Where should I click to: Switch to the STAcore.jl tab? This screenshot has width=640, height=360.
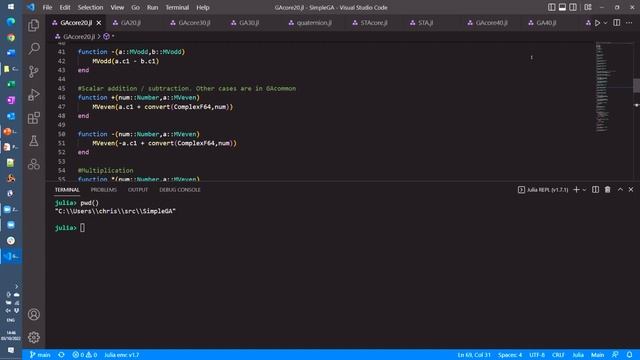point(373,23)
